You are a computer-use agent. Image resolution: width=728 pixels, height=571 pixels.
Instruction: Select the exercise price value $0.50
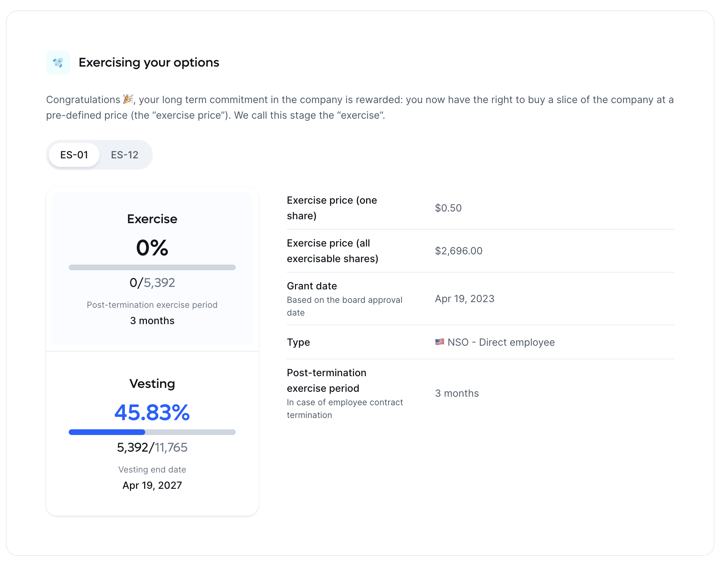(448, 208)
